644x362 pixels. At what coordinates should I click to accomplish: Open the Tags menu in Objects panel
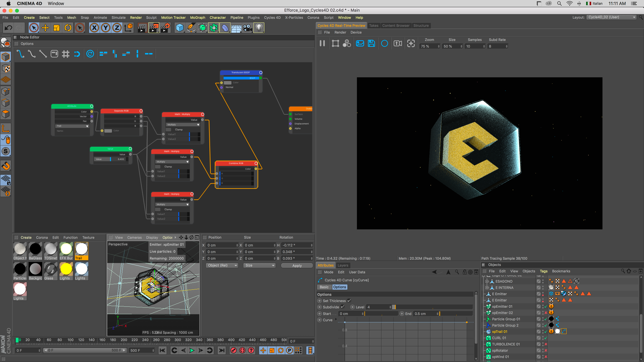544,271
